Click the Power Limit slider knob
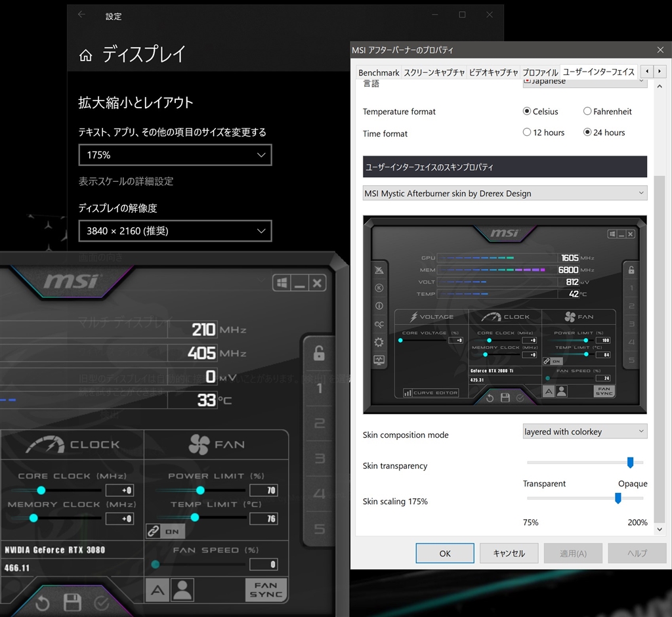Viewport: 672px width, 617px height. click(200, 490)
